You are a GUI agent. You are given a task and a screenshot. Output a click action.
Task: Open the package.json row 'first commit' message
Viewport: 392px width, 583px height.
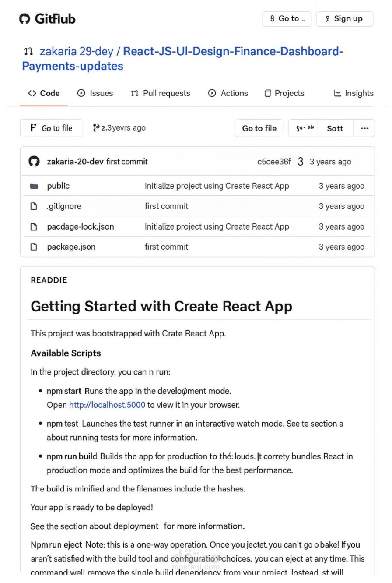point(167,247)
